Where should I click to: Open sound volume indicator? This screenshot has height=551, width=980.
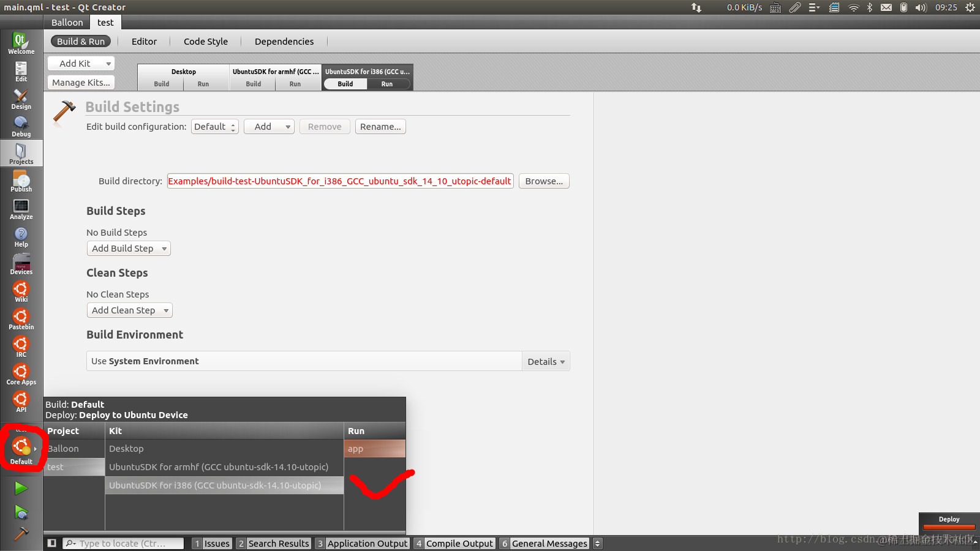[x=921, y=7]
